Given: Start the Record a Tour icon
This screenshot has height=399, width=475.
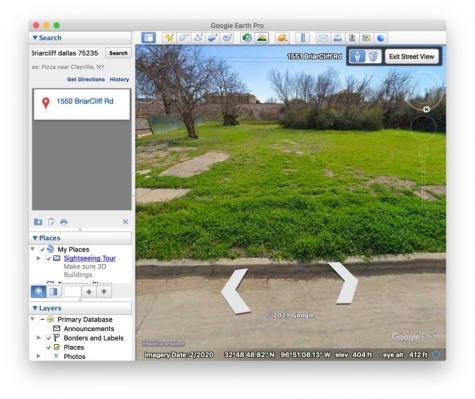Looking at the screenshot, I should click(227, 38).
